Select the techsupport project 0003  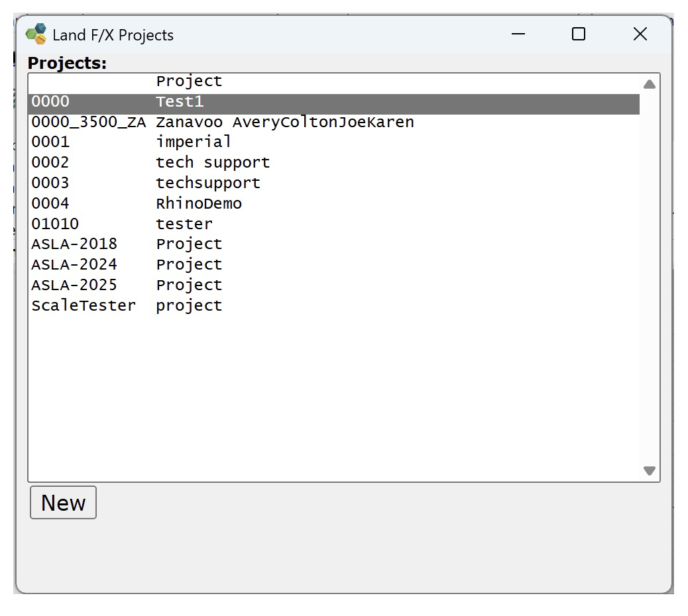199,183
